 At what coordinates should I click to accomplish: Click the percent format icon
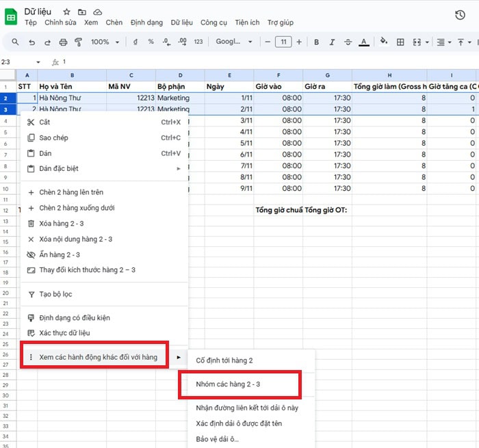pyautogui.click(x=151, y=42)
